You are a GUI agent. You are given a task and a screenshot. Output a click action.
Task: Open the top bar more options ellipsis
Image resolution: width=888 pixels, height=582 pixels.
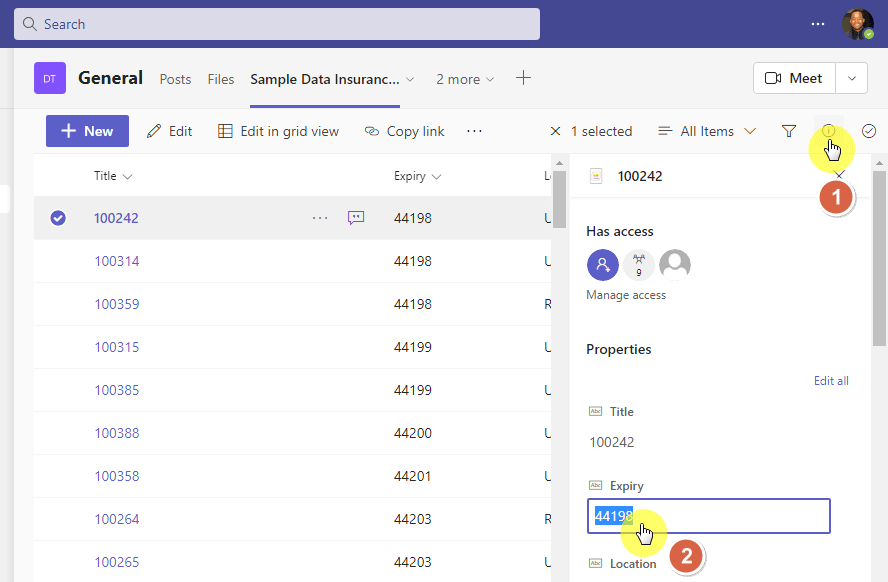click(x=818, y=24)
